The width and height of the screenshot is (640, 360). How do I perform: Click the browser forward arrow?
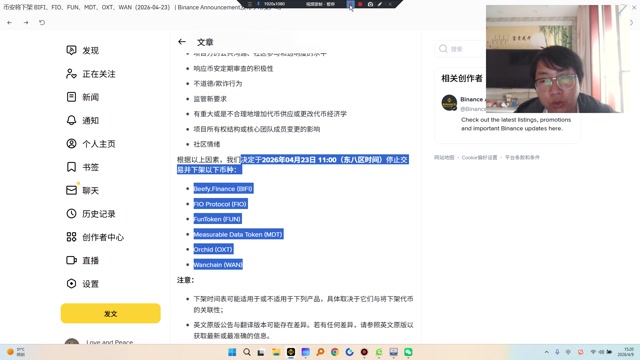click(26, 22)
